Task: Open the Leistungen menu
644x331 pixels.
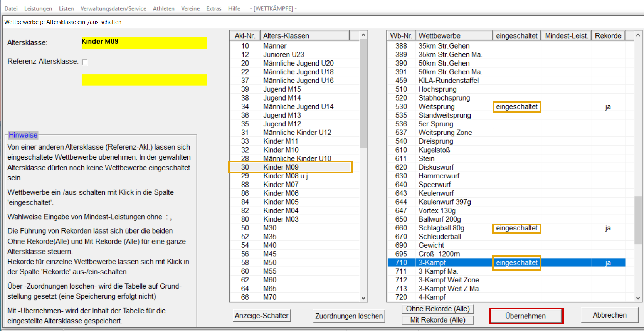Action: (x=38, y=8)
